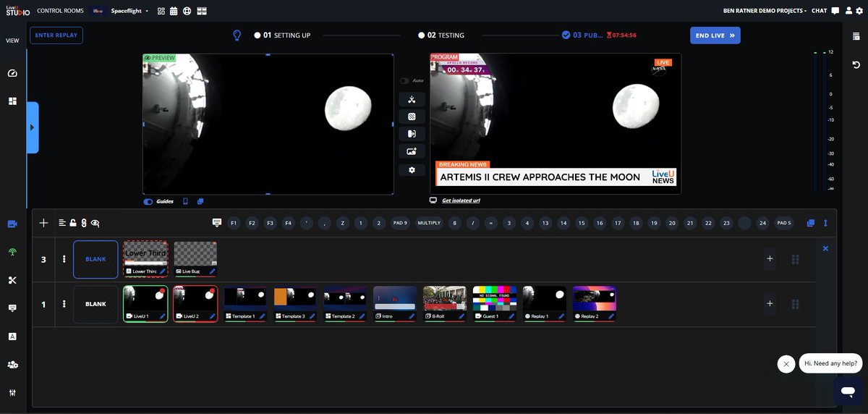Select the 03 Publish stage
The height and width of the screenshot is (414, 868).
click(582, 35)
